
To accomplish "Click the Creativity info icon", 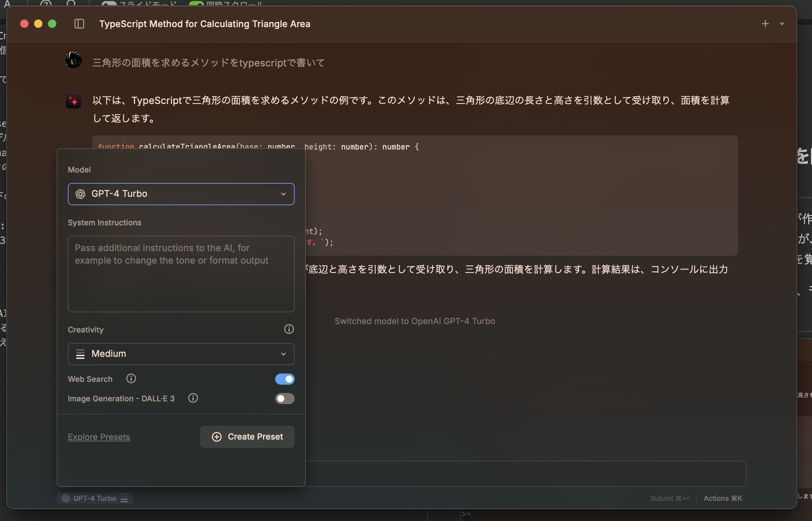I will [289, 329].
